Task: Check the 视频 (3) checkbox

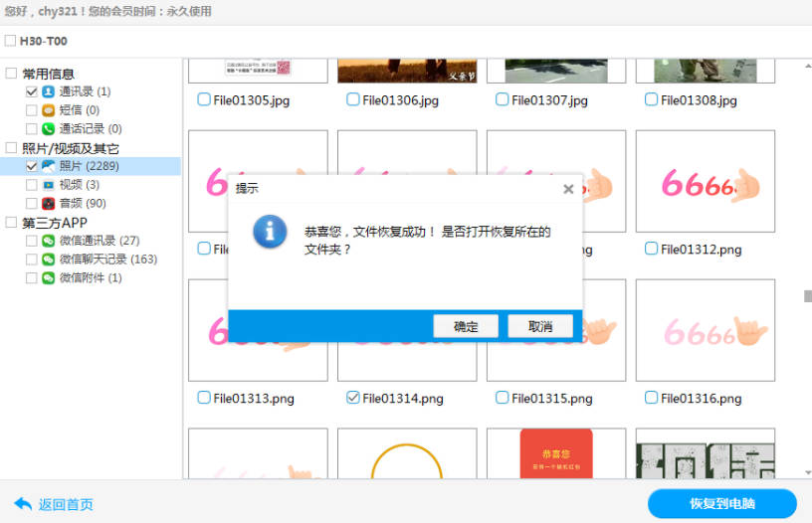Action: 32,185
